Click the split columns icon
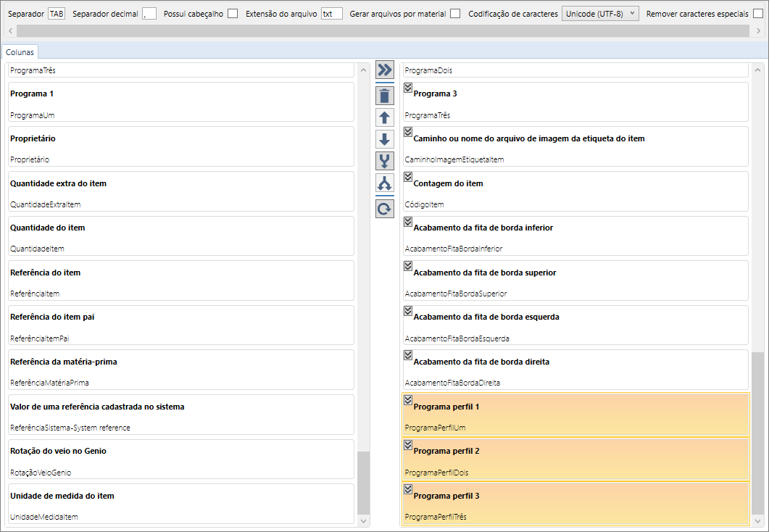769x532 pixels. point(384,183)
